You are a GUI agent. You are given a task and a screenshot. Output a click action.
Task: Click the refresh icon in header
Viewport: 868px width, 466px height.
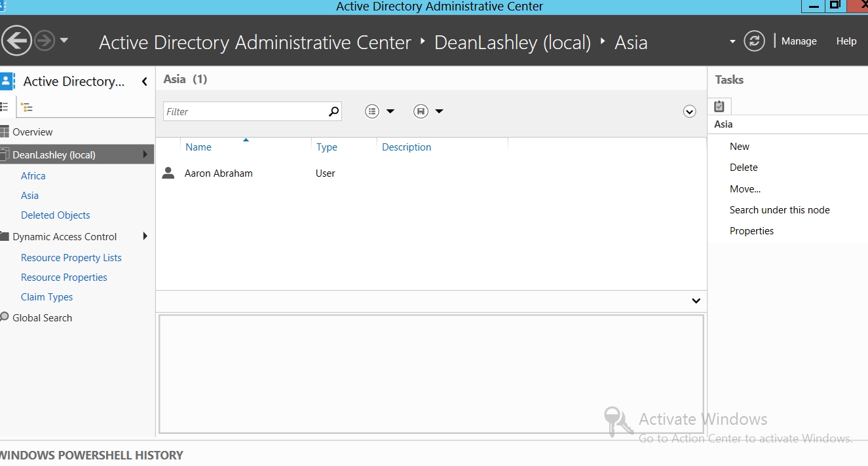click(754, 41)
